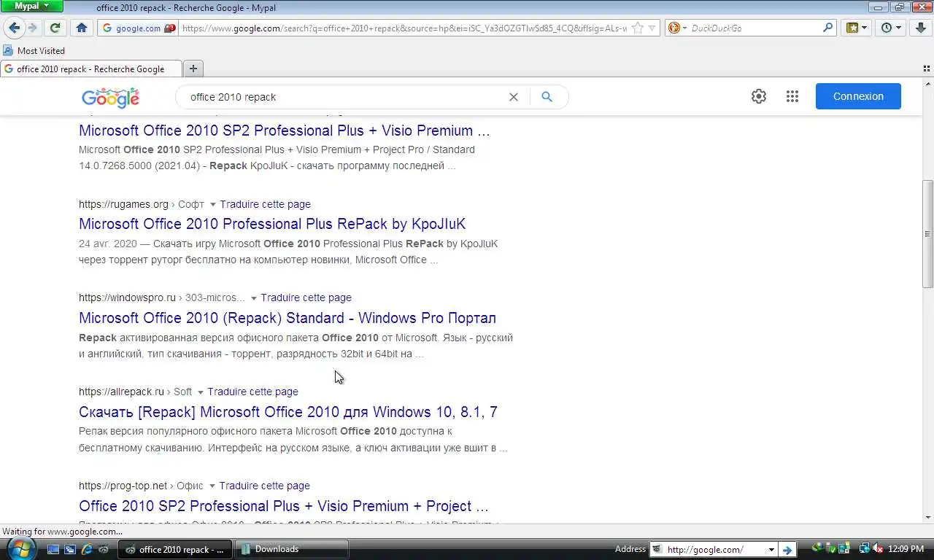
Task: Open prog-top.net Office 2010 SP2 result
Action: [x=284, y=506]
